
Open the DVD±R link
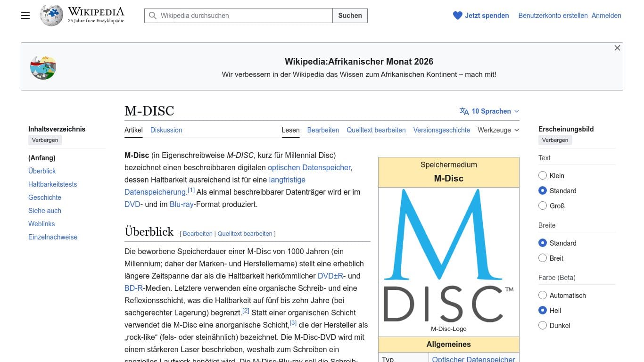coord(330,276)
